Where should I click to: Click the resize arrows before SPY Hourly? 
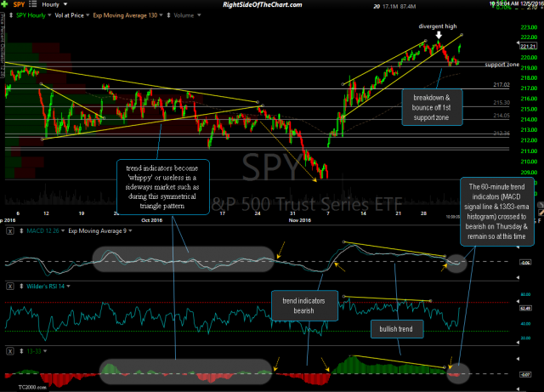point(11,15)
